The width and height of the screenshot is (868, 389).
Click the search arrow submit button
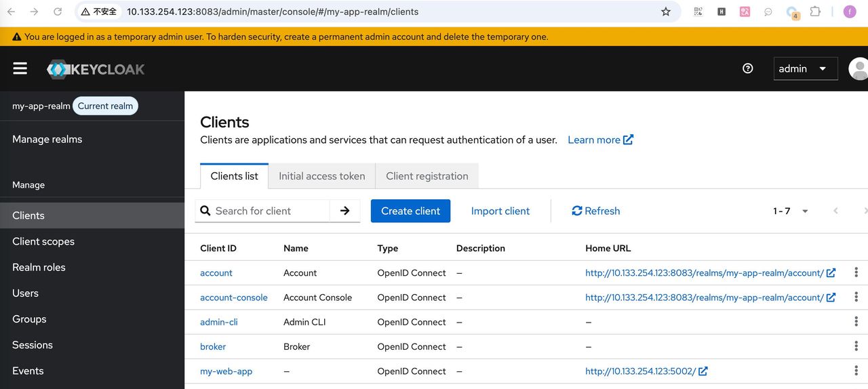(x=344, y=211)
